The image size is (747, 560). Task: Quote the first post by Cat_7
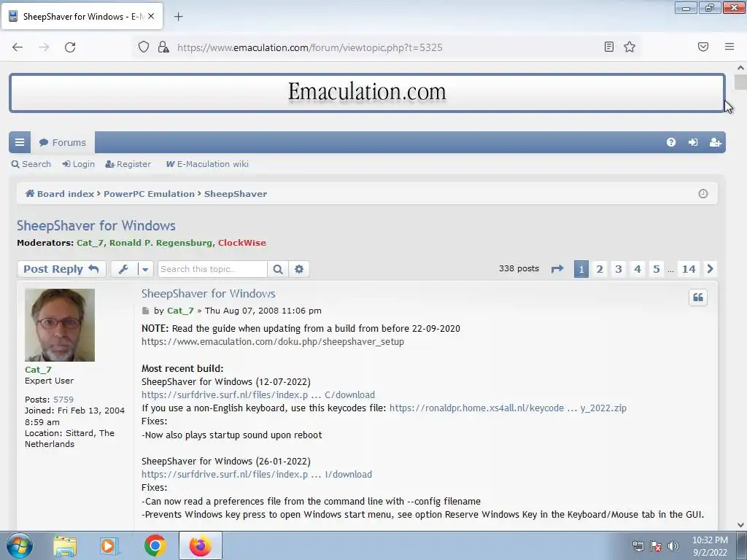tap(698, 297)
